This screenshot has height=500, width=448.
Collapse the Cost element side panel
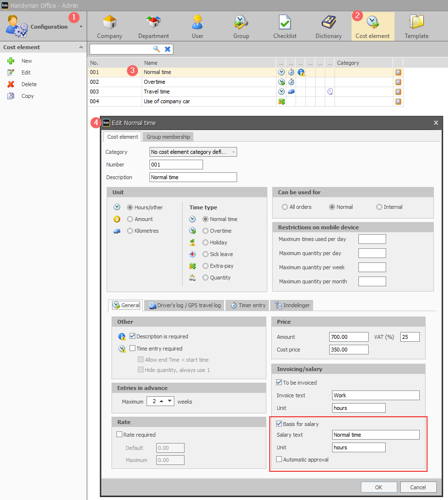81,47
